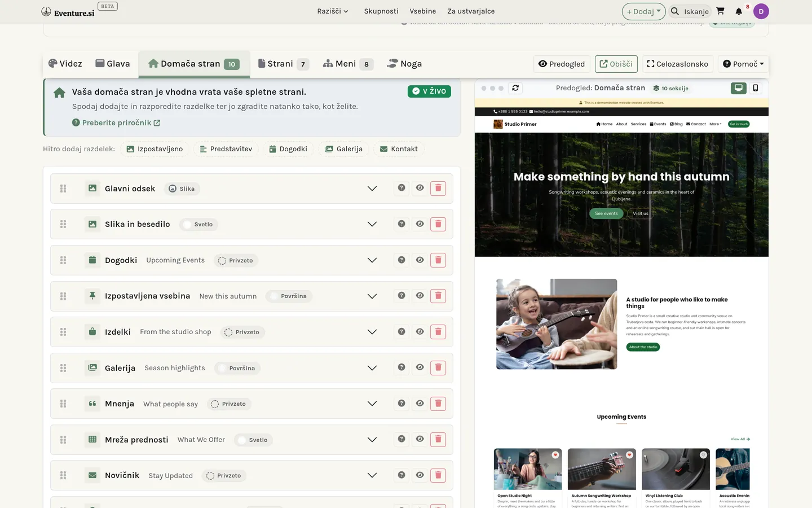Image resolution: width=812 pixels, height=508 pixels.
Task: Open the Razišči dropdown menu
Action: [333, 11]
